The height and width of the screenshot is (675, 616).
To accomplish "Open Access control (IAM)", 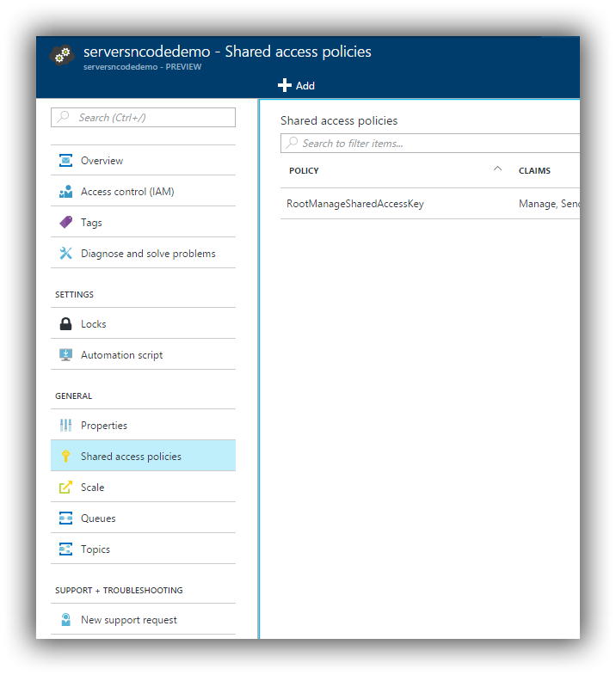I will [143, 192].
